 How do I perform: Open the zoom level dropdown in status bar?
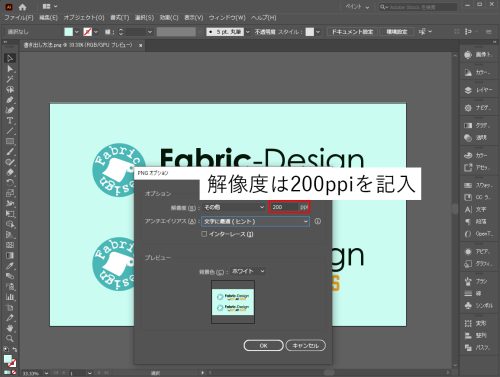[46, 373]
